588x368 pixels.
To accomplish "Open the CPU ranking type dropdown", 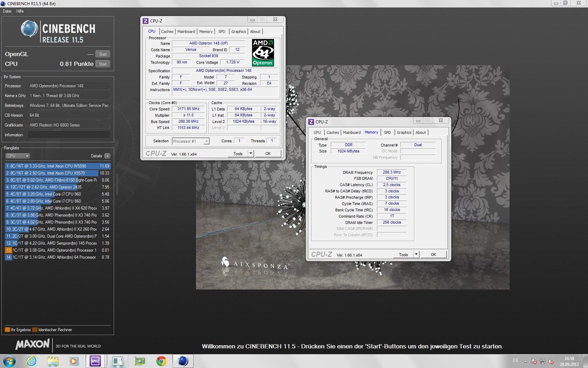I will [x=17, y=156].
